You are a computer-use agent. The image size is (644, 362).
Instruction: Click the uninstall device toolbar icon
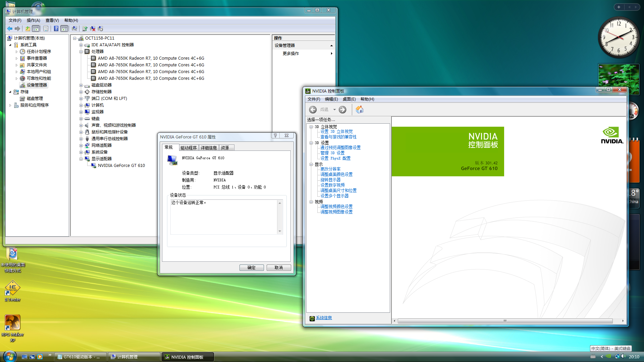click(x=93, y=29)
